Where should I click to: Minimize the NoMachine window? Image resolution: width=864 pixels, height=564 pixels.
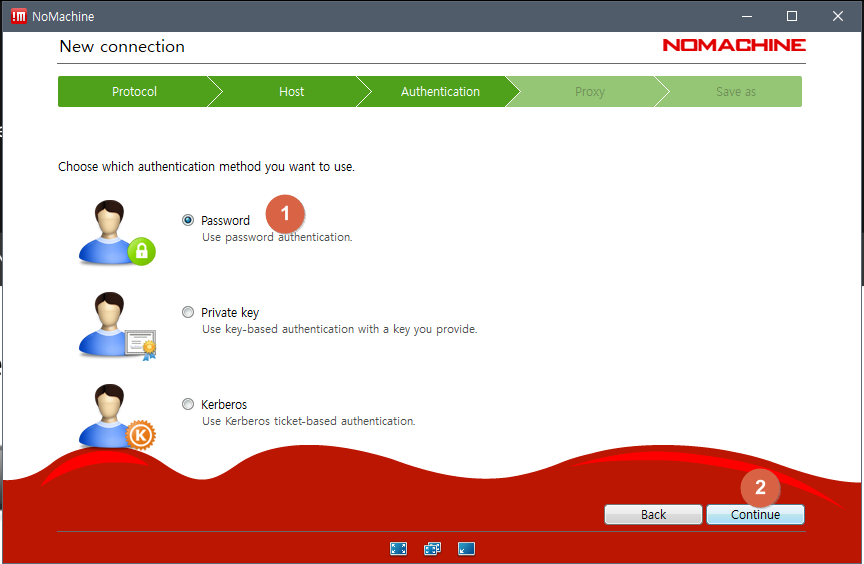[747, 17]
